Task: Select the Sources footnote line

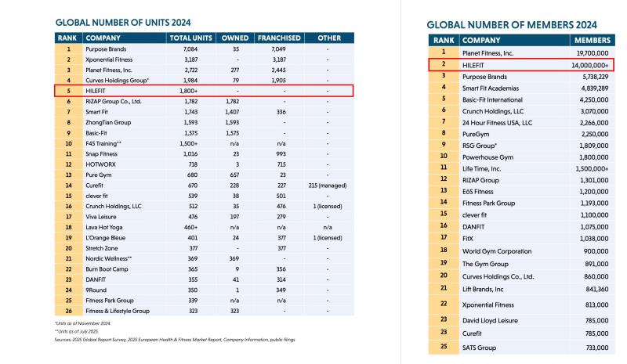Action: coord(175,340)
